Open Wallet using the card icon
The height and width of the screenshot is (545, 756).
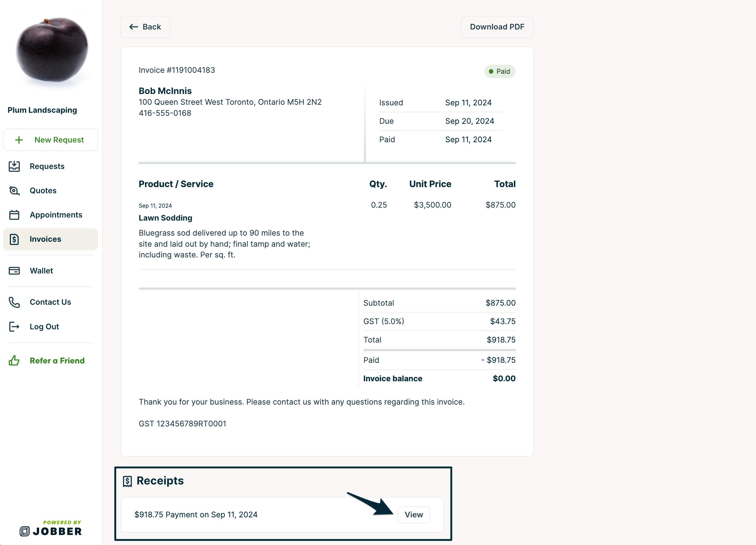pyautogui.click(x=14, y=270)
